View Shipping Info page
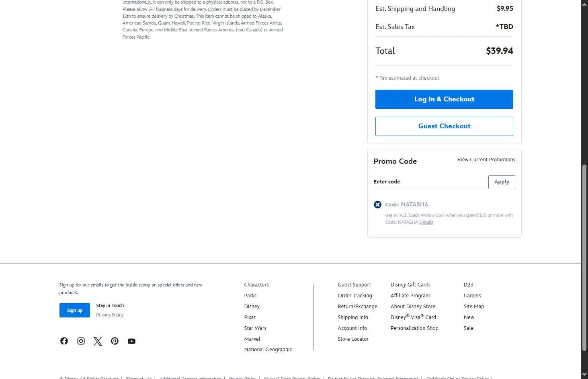The width and height of the screenshot is (588, 379). (353, 317)
